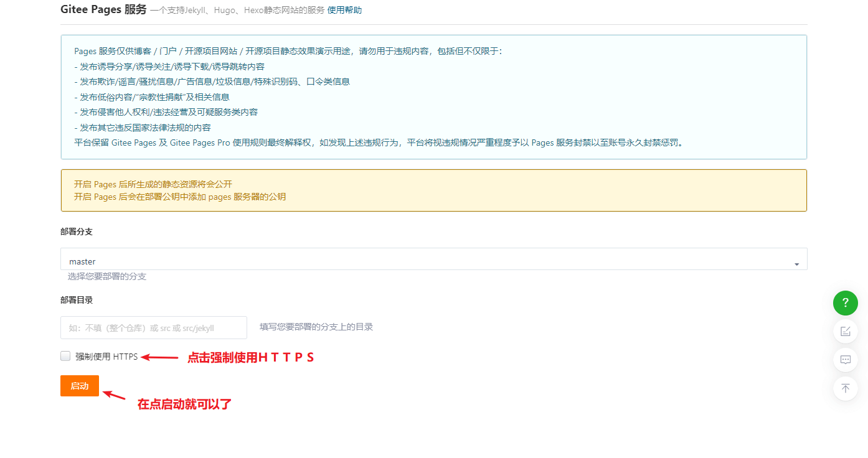Click the 部署目录 label
Image resolution: width=868 pixels, height=458 pixels.
[x=77, y=300]
